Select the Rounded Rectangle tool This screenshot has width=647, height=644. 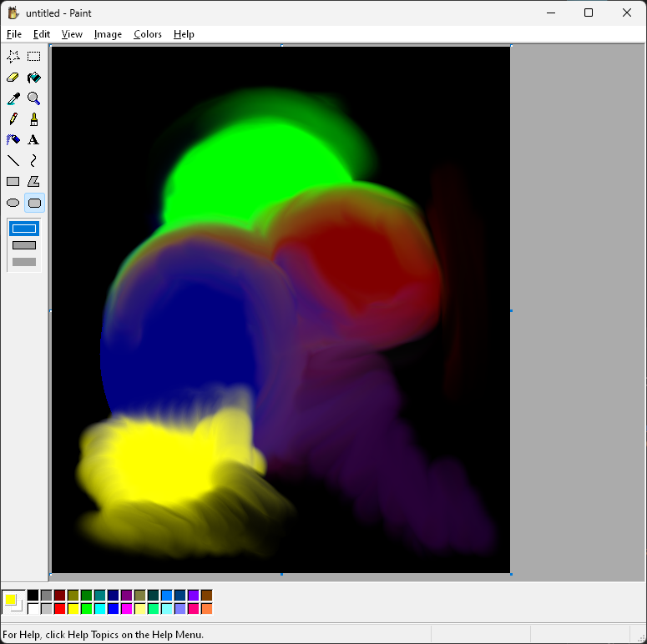pyautogui.click(x=35, y=203)
